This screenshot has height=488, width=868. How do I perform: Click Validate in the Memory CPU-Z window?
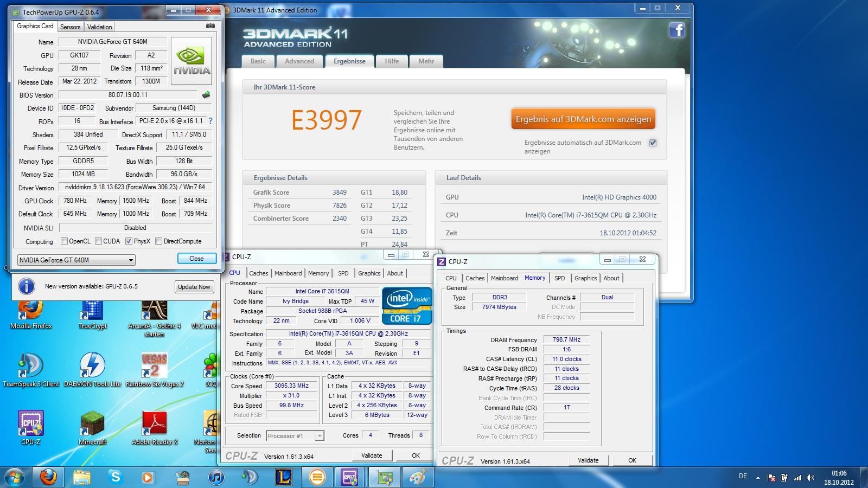point(588,460)
